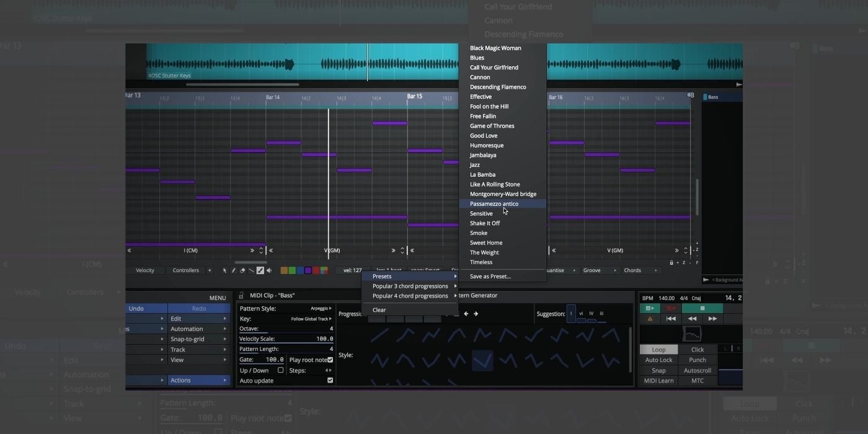Pick the red note color swatch
The width and height of the screenshot is (868, 434).
pos(316,270)
